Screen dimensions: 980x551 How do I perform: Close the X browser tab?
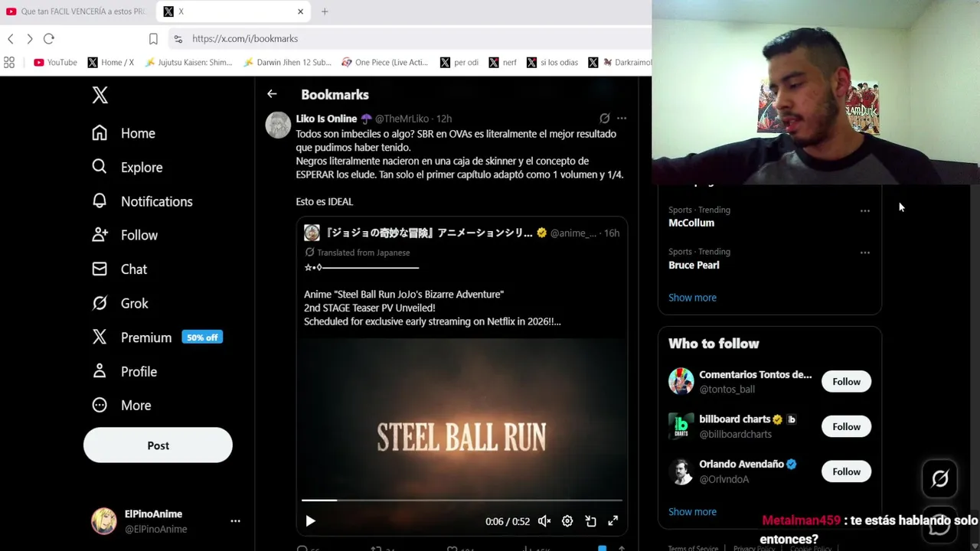[300, 11]
